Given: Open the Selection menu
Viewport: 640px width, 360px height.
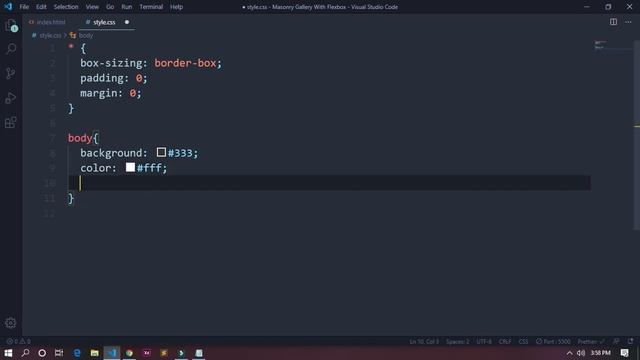Looking at the screenshot, I should click(66, 7).
